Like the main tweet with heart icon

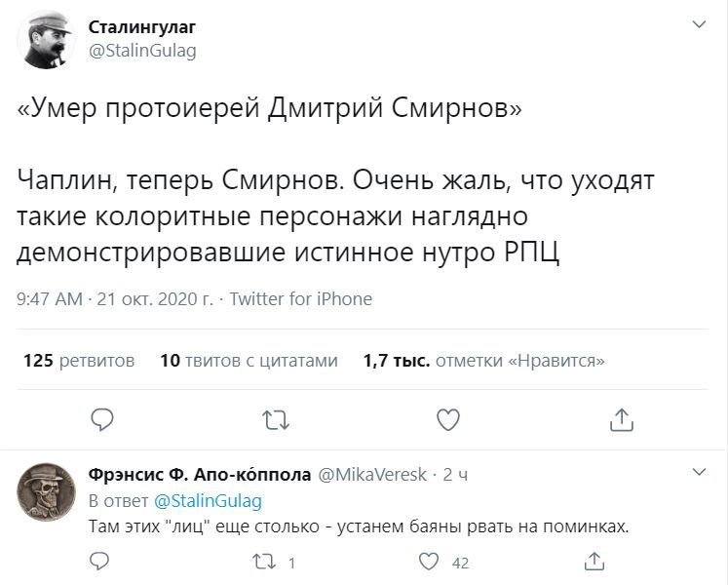(x=447, y=419)
